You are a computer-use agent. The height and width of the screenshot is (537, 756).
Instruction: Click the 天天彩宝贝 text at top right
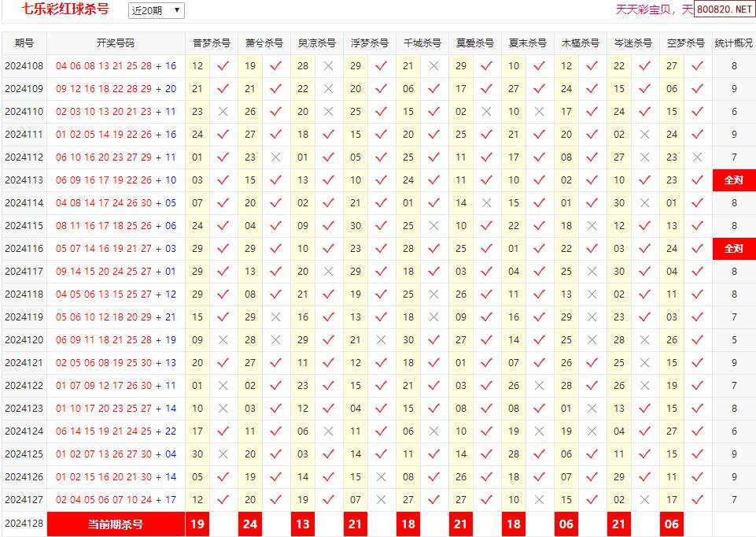[x=643, y=9]
